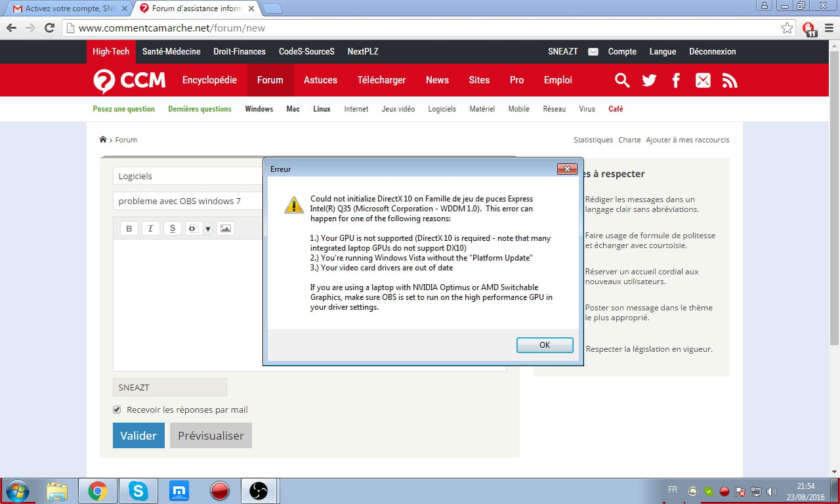Click the red record app in the taskbar
Image resolution: width=840 pixels, height=504 pixels.
pyautogui.click(x=219, y=491)
